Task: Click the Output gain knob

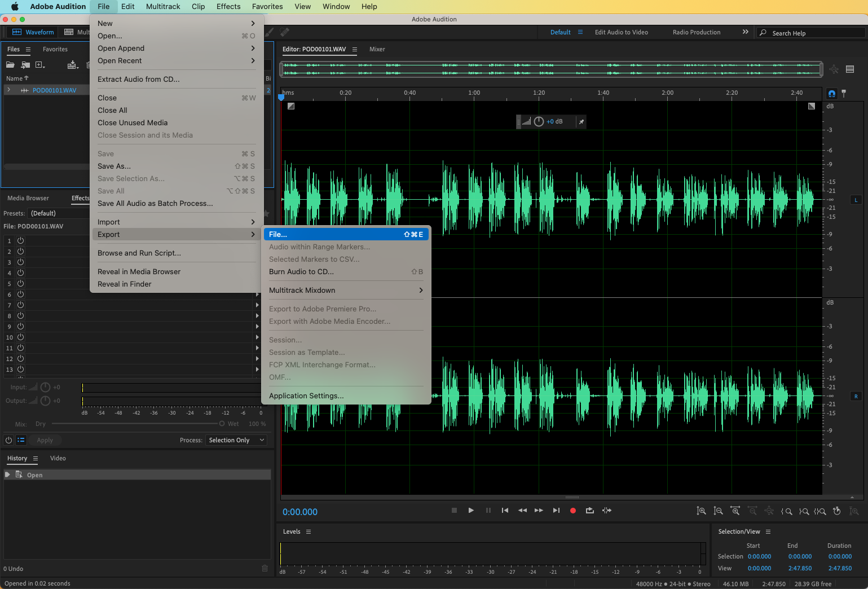Action: 45,401
